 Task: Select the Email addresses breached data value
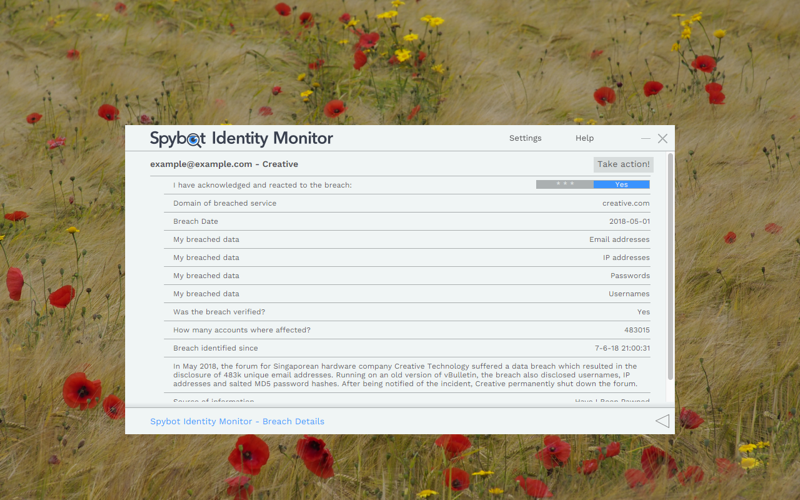[x=619, y=239]
